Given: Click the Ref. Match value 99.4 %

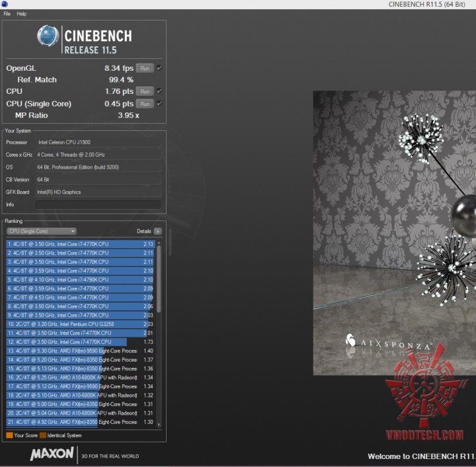Looking at the screenshot, I should point(121,80).
